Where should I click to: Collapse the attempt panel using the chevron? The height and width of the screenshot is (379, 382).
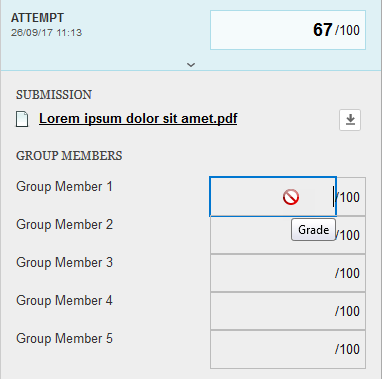coord(191,65)
